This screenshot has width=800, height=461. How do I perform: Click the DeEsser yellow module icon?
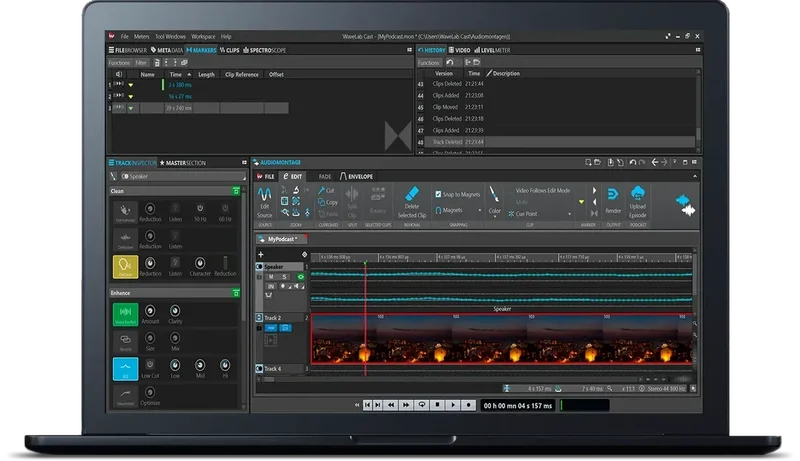(x=125, y=266)
